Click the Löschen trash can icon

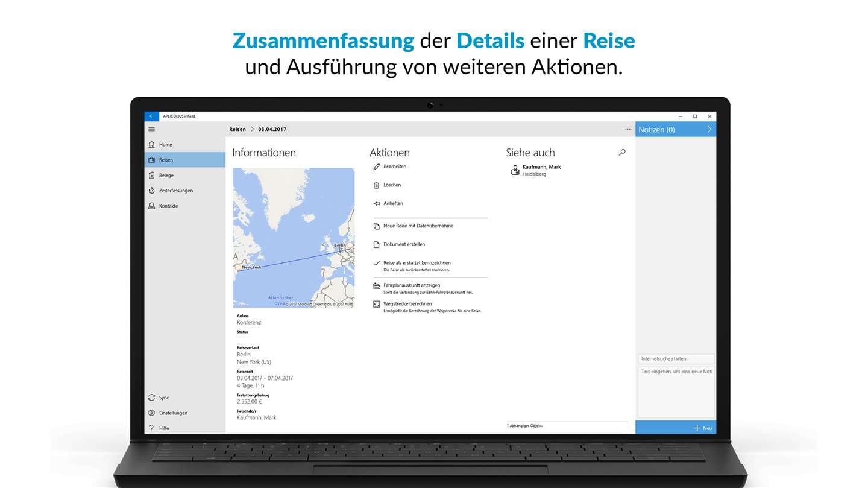(377, 185)
